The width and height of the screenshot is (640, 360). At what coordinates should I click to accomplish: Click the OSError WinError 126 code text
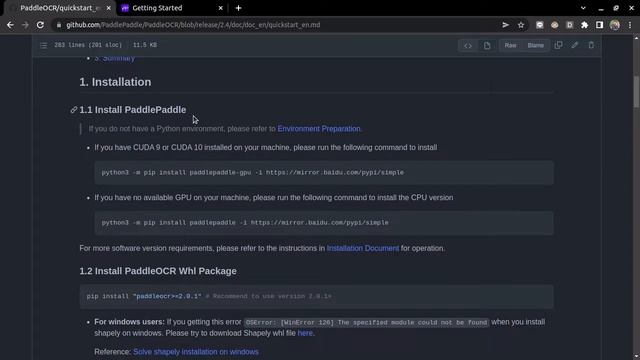pos(366,322)
